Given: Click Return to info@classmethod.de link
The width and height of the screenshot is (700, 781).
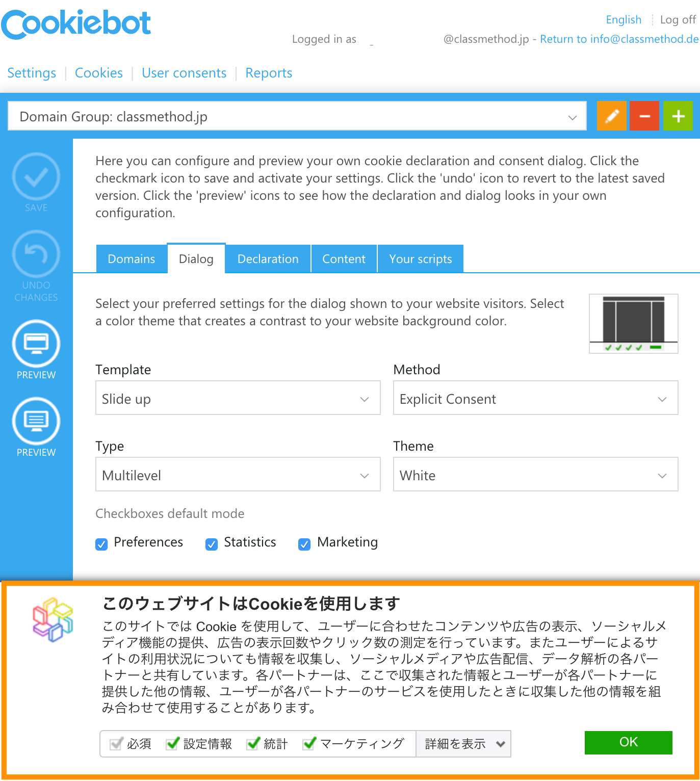Looking at the screenshot, I should 619,39.
